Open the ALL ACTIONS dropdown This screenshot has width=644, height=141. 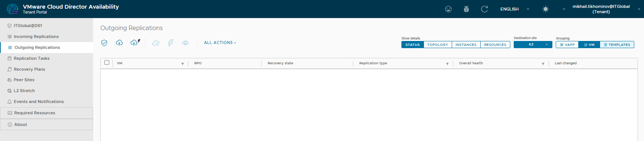[220, 43]
